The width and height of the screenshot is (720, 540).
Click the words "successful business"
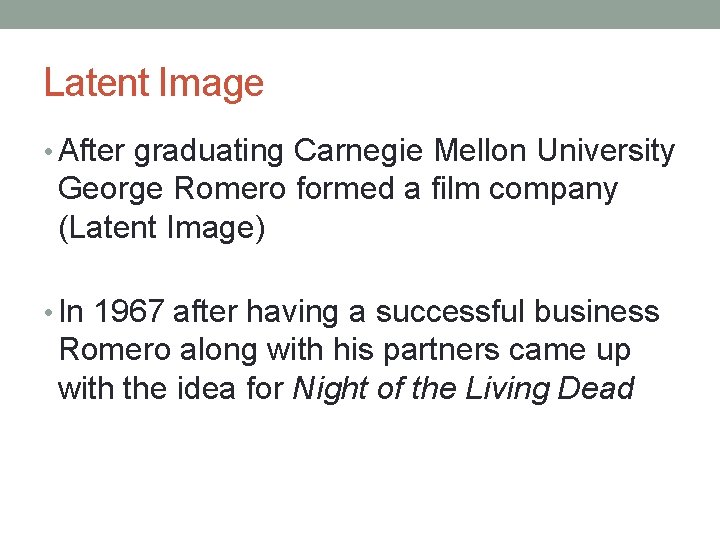[x=516, y=312]
